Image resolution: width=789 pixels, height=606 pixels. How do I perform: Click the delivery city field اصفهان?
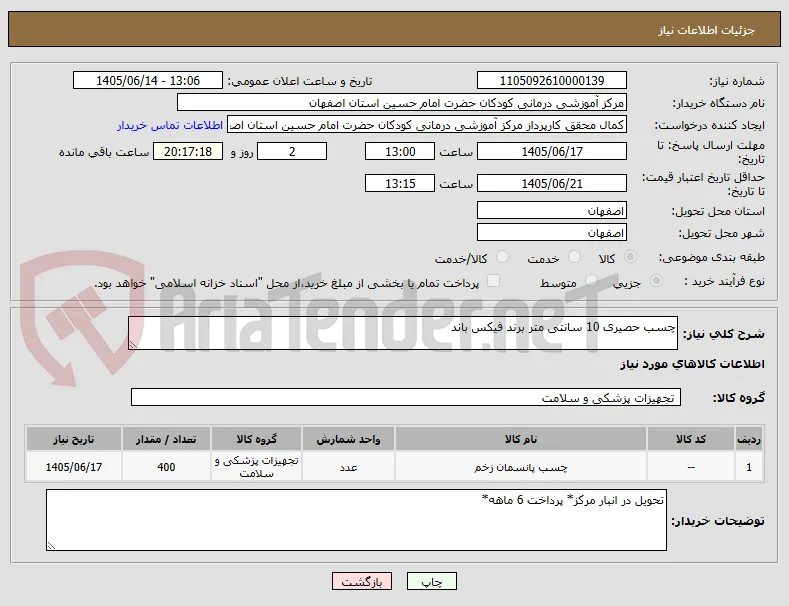[551, 233]
